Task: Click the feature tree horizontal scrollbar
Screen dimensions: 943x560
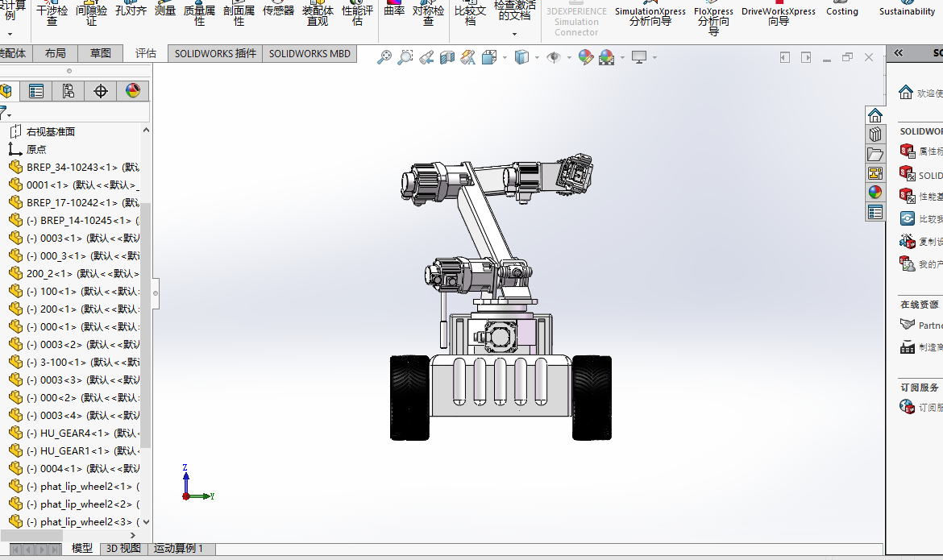Action: pos(31,535)
